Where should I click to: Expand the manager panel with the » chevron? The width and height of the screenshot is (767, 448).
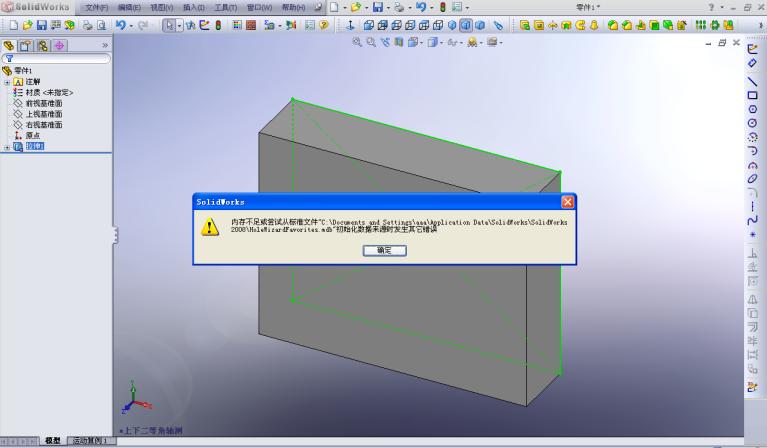pos(105,45)
